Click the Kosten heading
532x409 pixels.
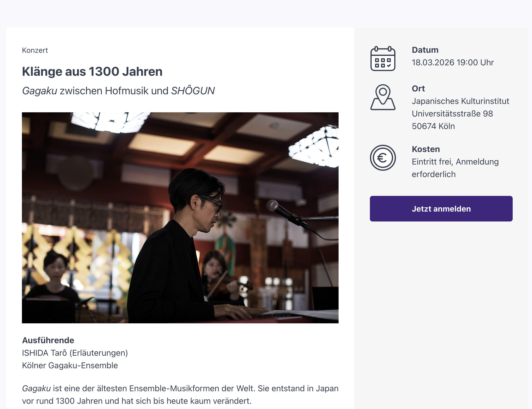(x=425, y=149)
